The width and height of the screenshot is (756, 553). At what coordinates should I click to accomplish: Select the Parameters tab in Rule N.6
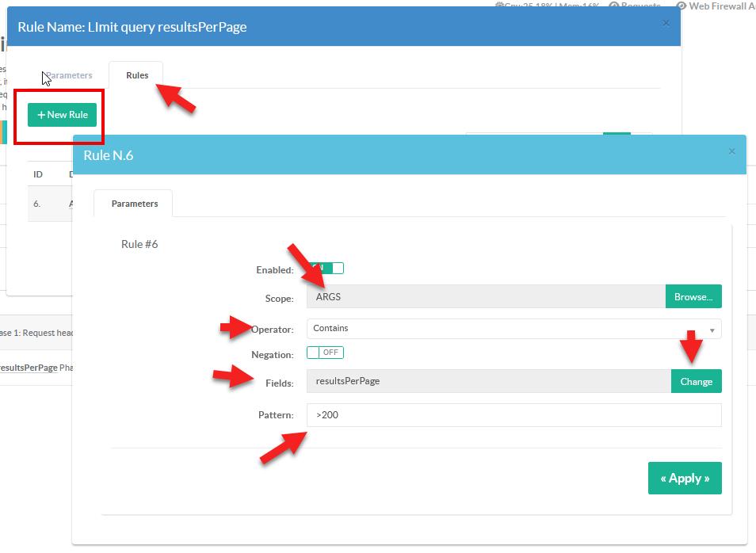[x=134, y=204]
